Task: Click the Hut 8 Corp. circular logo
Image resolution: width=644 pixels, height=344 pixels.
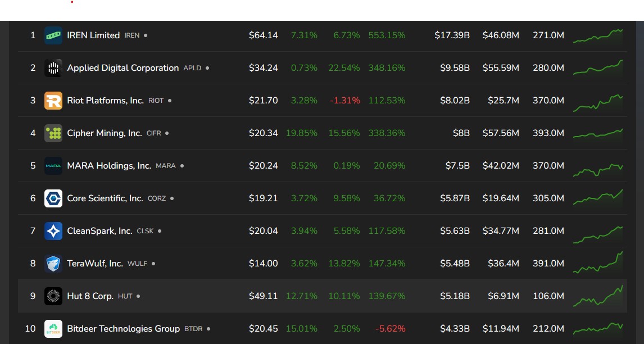Action: [x=53, y=296]
